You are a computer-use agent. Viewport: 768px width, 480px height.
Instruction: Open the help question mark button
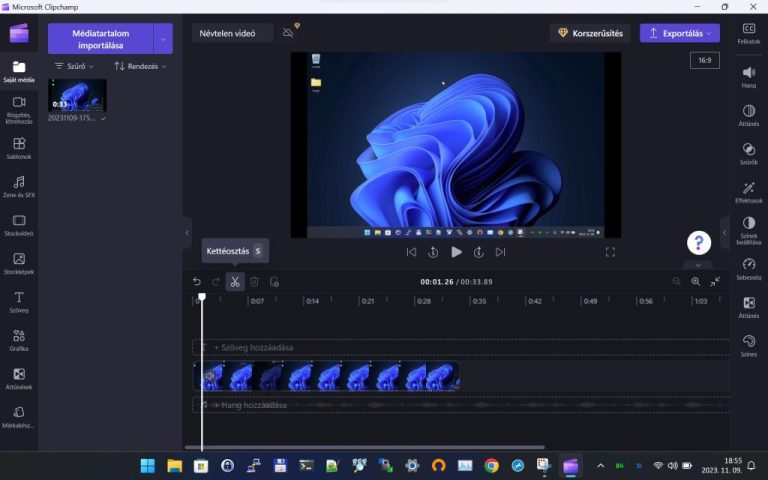pos(698,242)
